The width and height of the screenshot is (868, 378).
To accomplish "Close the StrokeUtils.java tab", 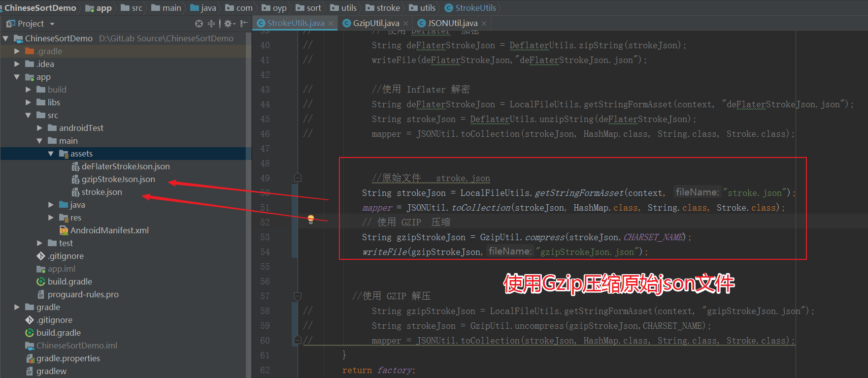I will 331,24.
